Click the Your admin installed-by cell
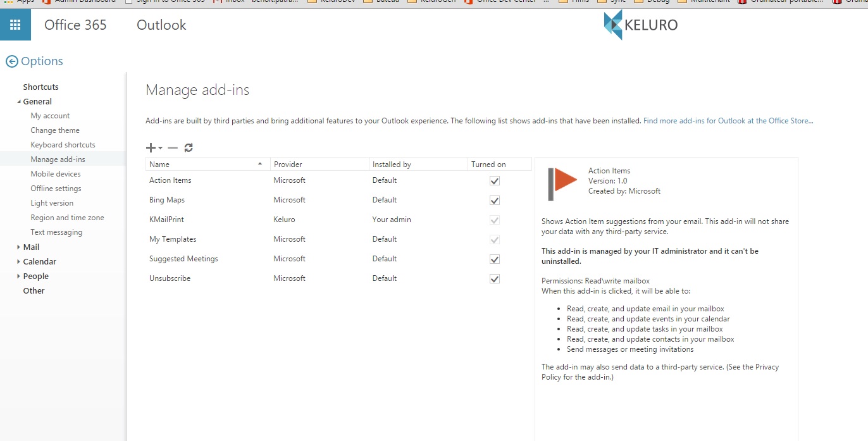Screen dimensions: 868x441 (392, 220)
